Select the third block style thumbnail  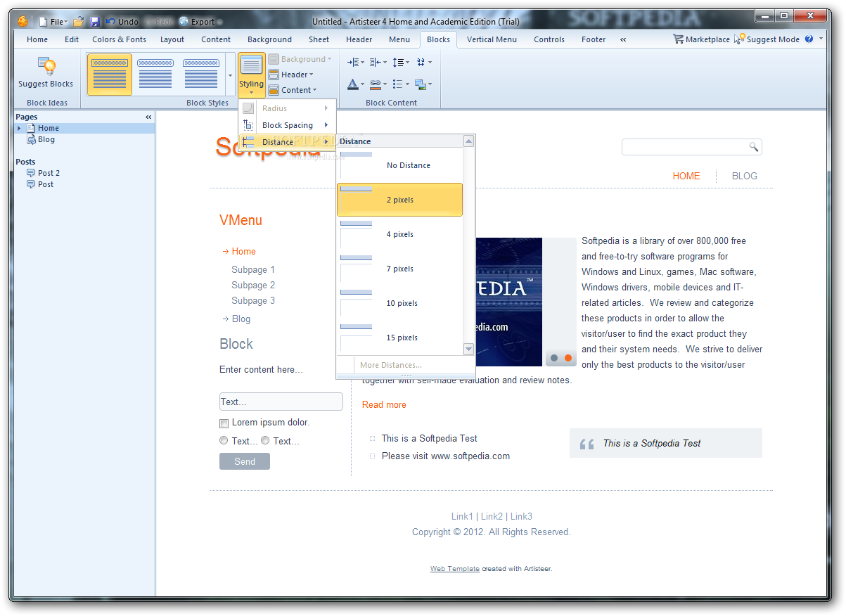point(201,75)
